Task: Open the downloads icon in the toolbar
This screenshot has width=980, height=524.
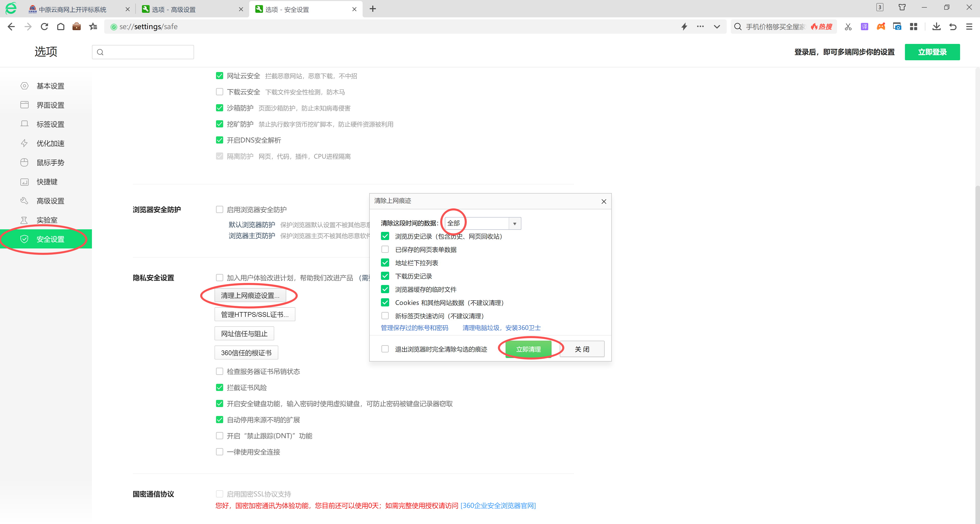Action: coord(936,27)
